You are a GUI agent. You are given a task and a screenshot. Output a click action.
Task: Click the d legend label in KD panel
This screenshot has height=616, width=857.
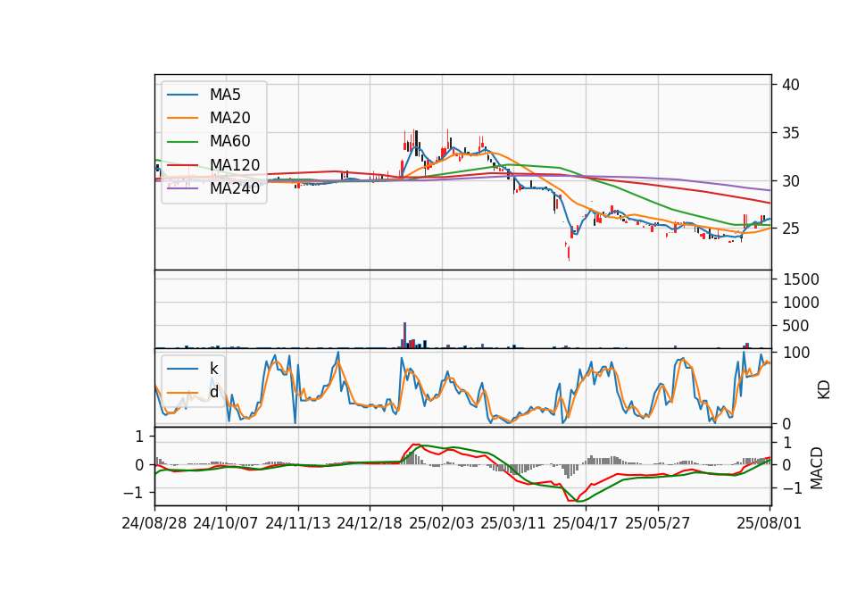pyautogui.click(x=213, y=391)
